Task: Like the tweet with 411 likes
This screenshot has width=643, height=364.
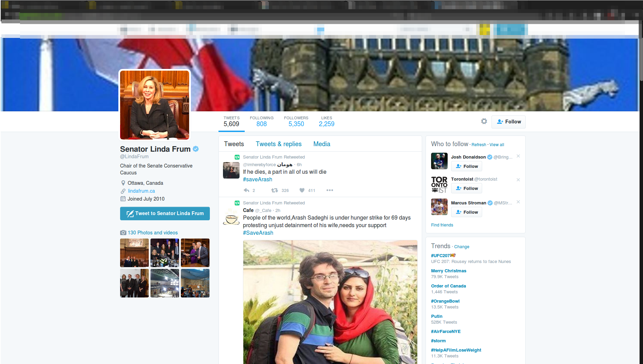Action: [x=302, y=190]
